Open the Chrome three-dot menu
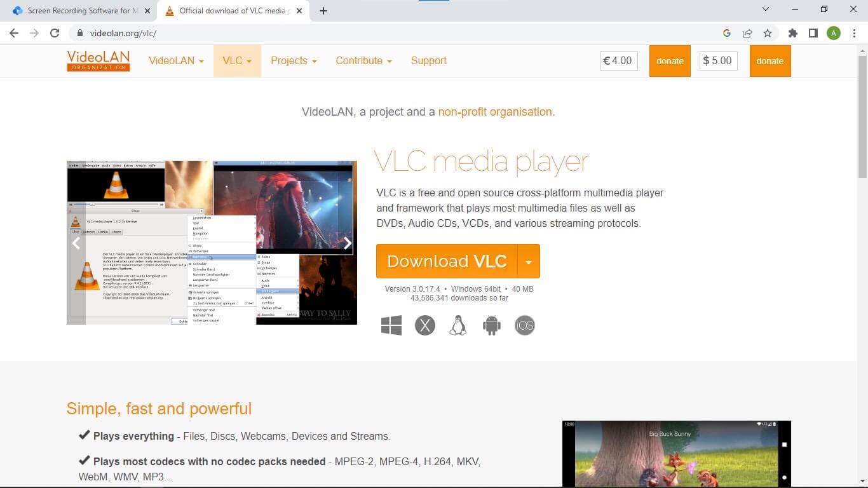 [854, 33]
